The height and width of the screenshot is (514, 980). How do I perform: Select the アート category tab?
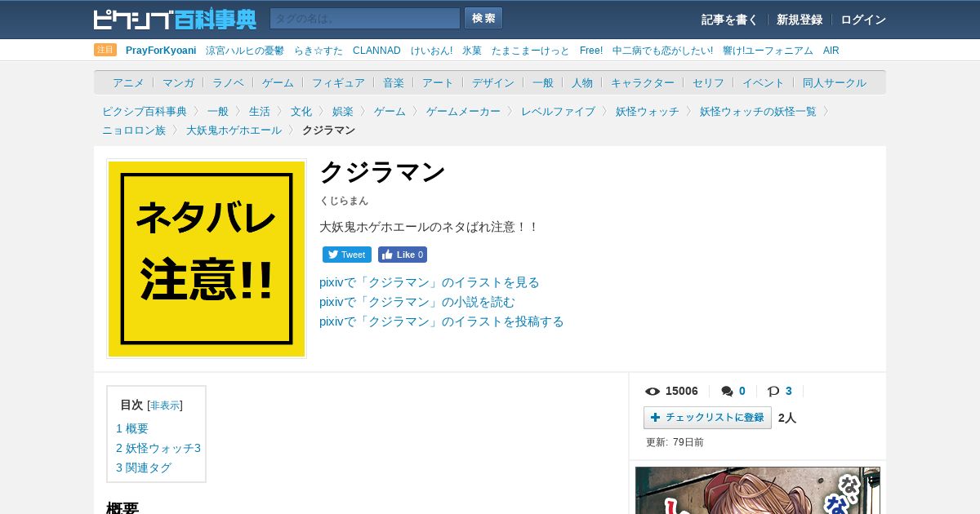pyautogui.click(x=438, y=82)
